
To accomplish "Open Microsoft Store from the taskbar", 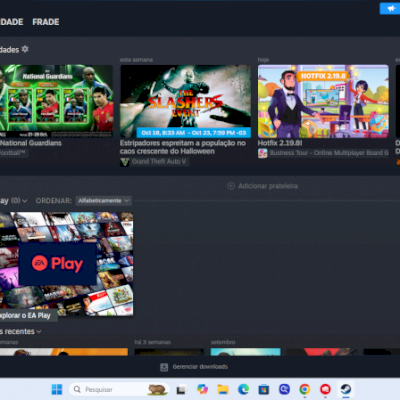I will point(264,389).
